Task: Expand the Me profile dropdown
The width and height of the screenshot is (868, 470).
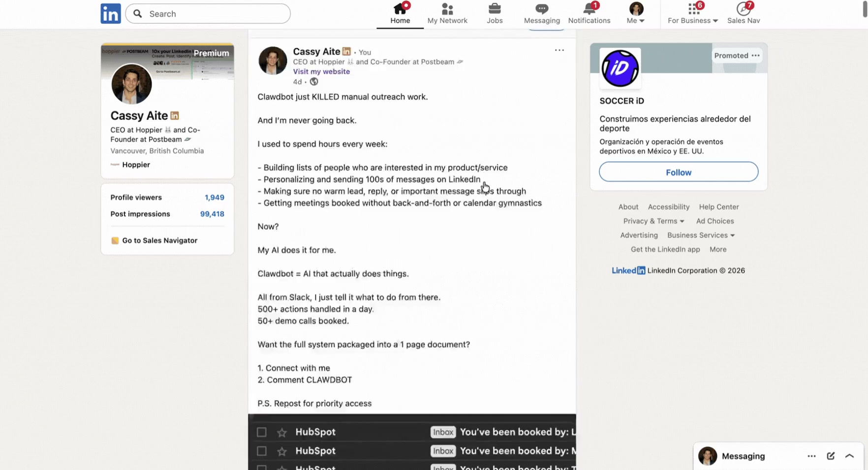Action: click(636, 13)
